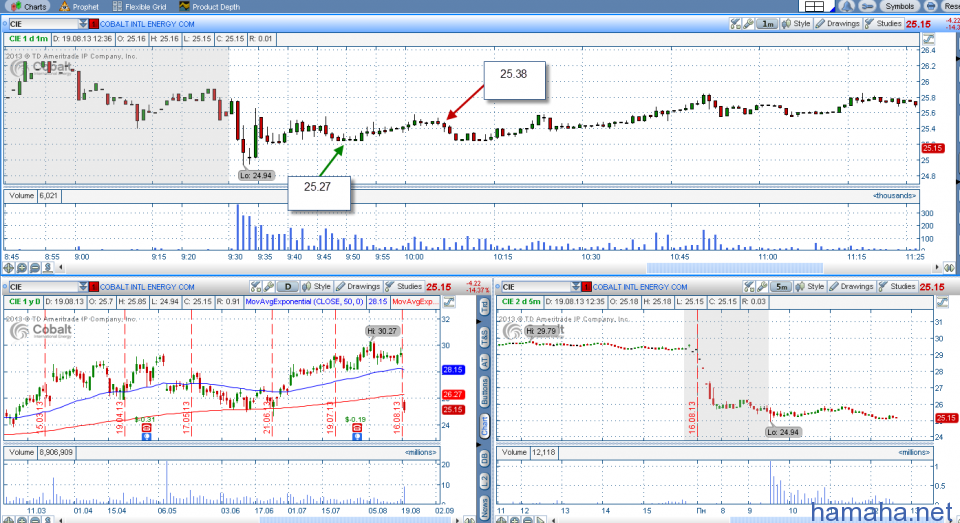Open the Studies menu of the daily chart
960x523 pixels.
click(403, 287)
